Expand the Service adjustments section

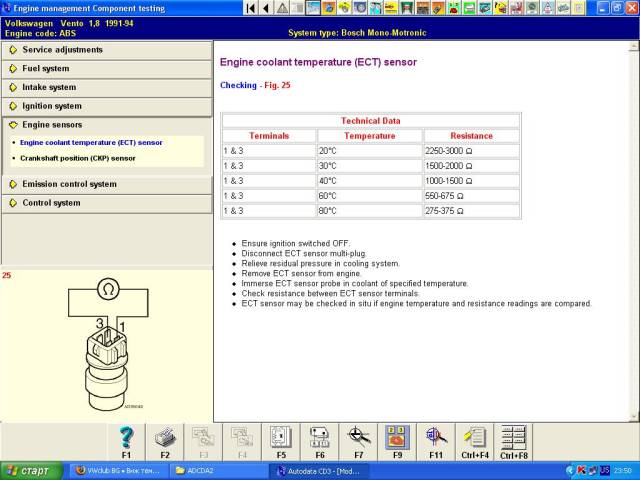pyautogui.click(x=62, y=50)
